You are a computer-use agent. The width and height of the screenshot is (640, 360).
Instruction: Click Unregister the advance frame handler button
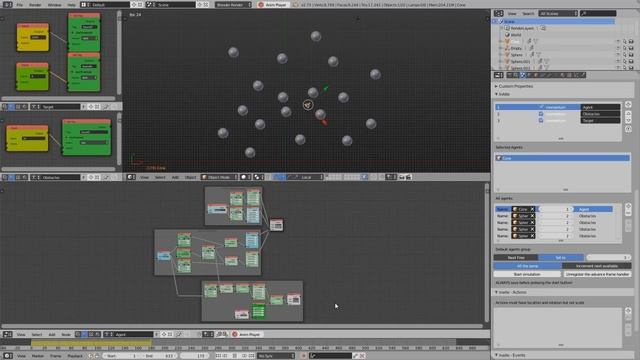(x=598, y=274)
